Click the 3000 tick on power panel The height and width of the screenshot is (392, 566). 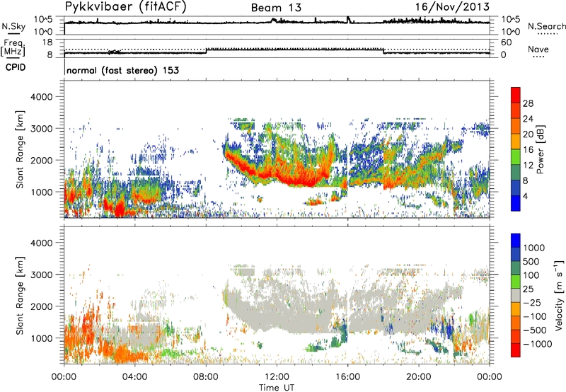coord(42,129)
